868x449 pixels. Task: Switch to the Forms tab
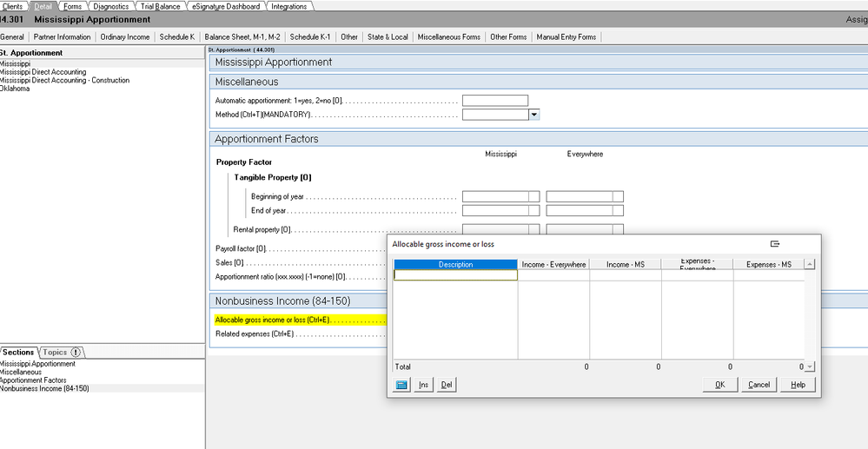click(x=72, y=7)
